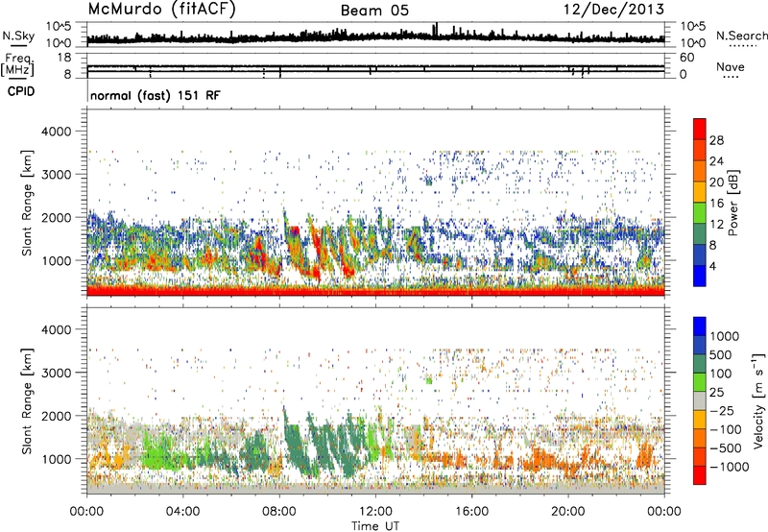Click the 500 value on velocity scale
This screenshot has height=532, width=768.
pos(721,354)
